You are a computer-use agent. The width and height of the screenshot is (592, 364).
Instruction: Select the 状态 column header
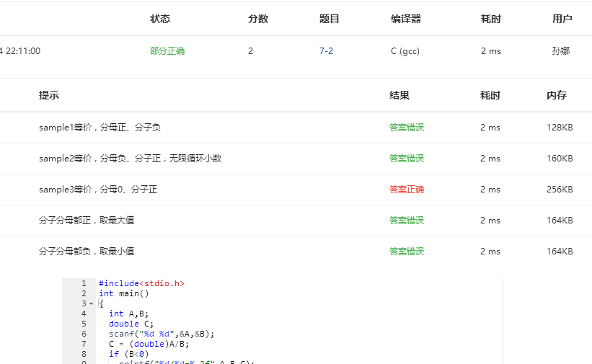(x=160, y=19)
